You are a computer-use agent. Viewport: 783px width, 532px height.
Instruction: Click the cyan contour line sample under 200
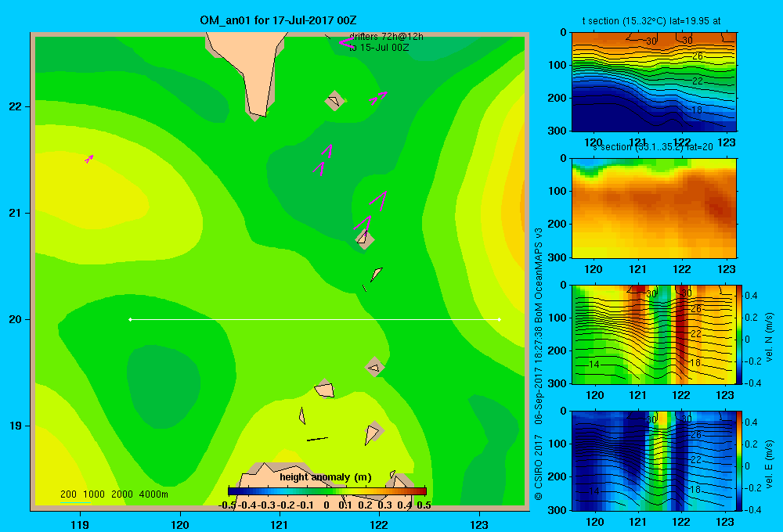pyautogui.click(x=75, y=502)
